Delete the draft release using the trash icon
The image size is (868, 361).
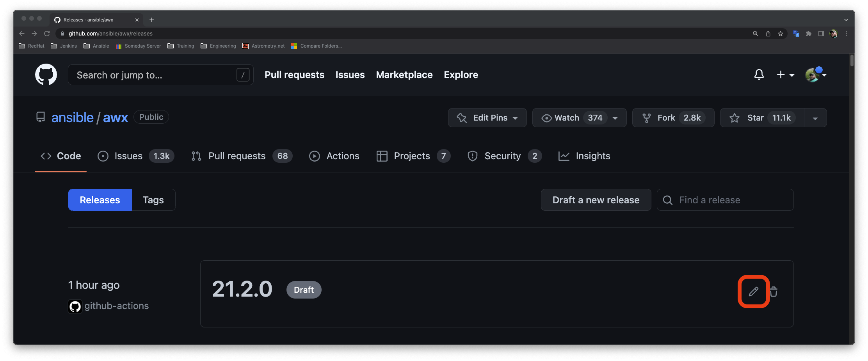coord(774,292)
